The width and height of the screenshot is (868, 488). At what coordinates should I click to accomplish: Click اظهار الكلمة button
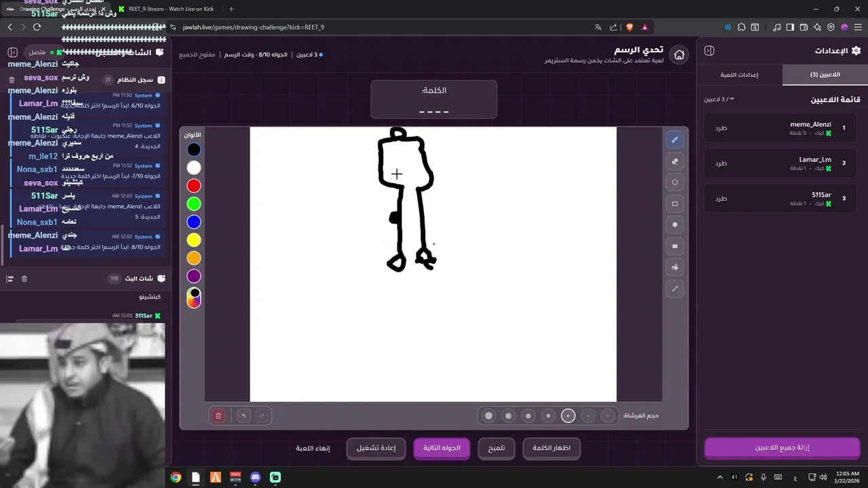coord(551,448)
